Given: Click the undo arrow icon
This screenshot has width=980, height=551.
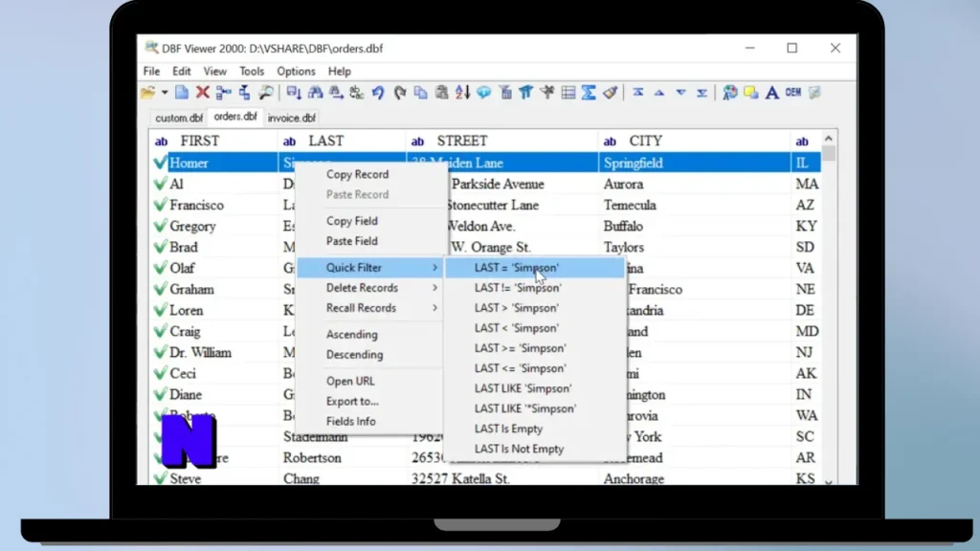Looking at the screenshot, I should (378, 93).
